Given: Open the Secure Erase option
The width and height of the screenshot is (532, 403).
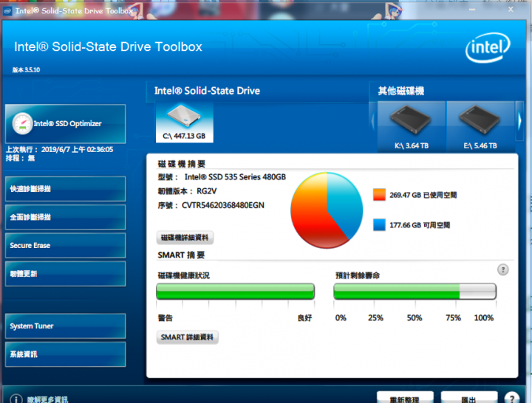Looking at the screenshot, I should pos(65,245).
